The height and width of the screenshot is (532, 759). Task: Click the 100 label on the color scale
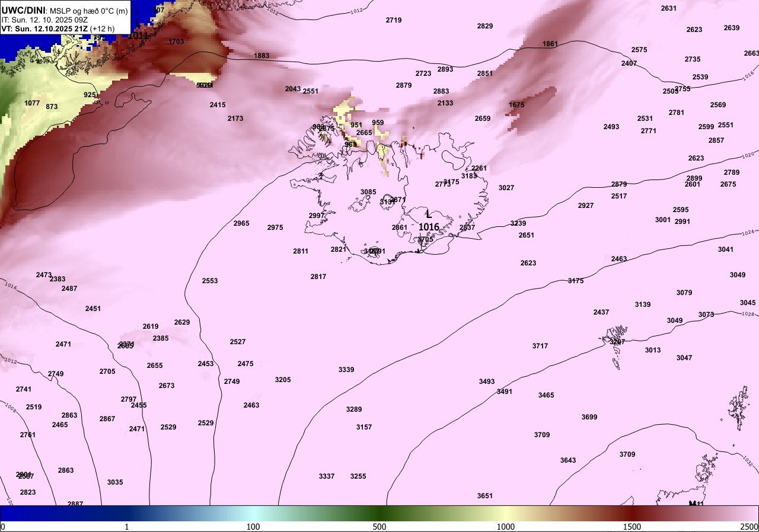pos(253,527)
